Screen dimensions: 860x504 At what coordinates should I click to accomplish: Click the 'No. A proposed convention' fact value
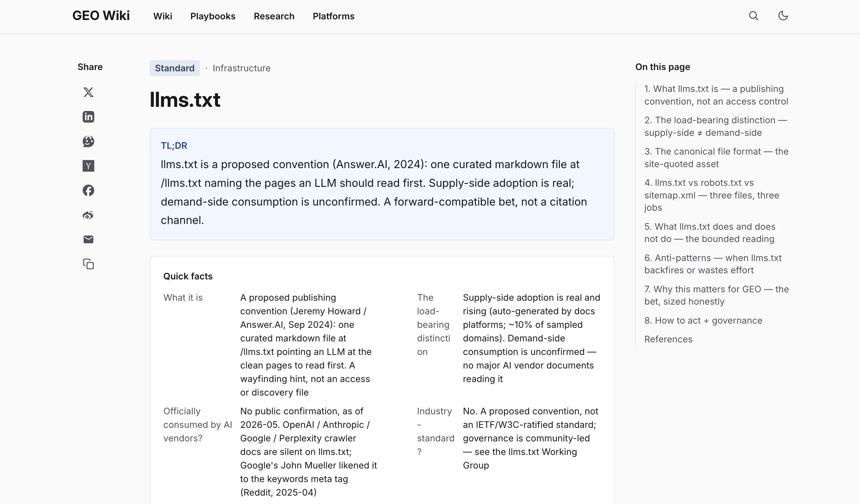pyautogui.click(x=530, y=438)
